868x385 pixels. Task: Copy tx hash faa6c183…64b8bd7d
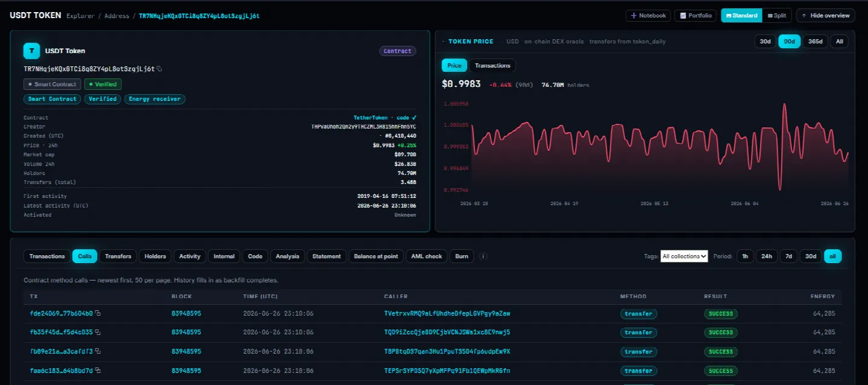tap(98, 371)
